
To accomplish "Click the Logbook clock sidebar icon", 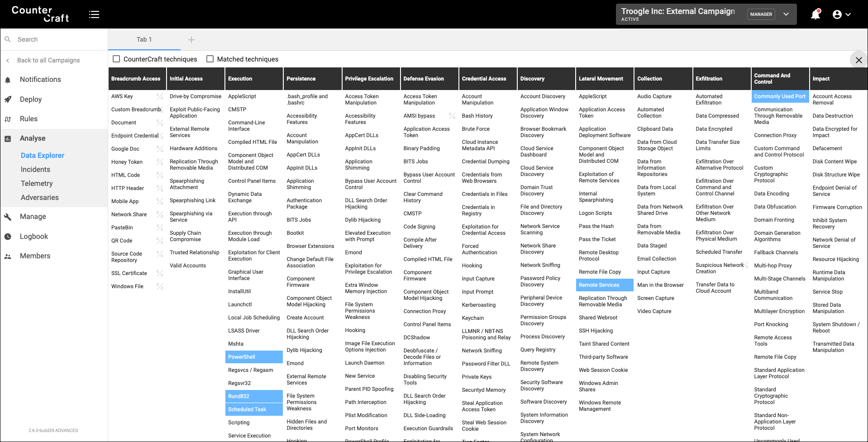I will (x=8, y=237).
